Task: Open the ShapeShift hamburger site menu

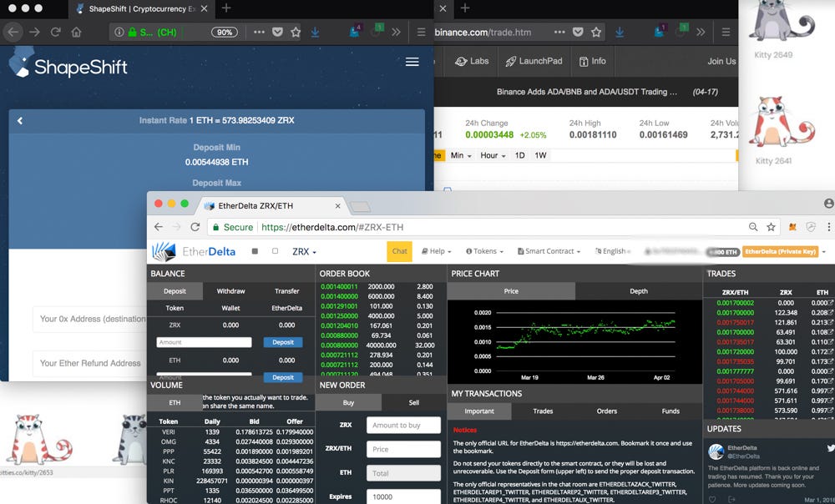Action: [412, 62]
